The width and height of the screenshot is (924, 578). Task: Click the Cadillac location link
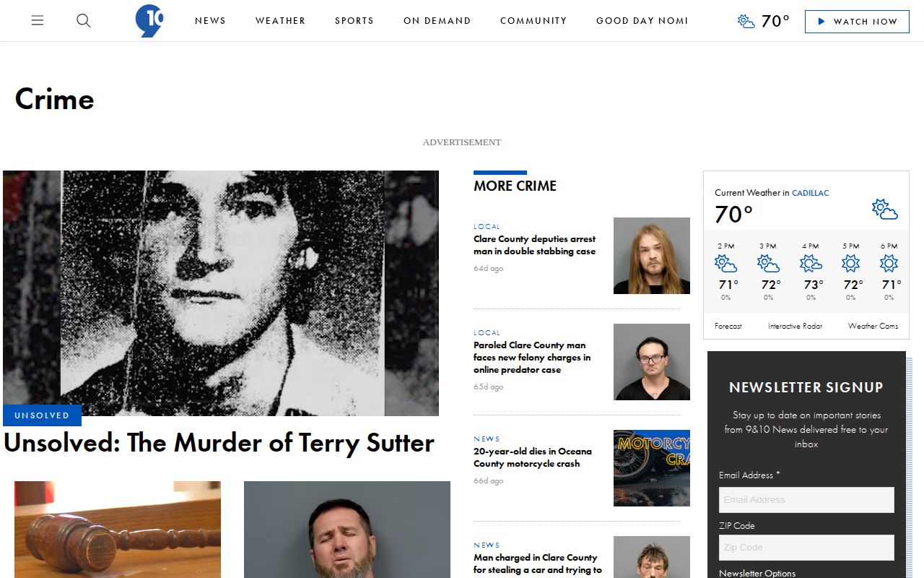pos(811,193)
